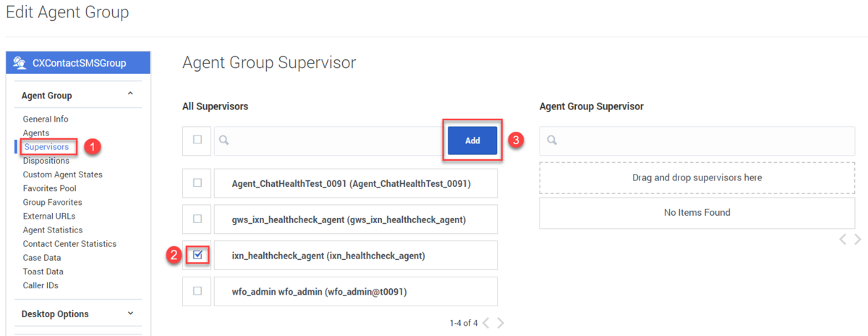Collapse the Agent Group section
The width and height of the screenshot is (868, 336).
130,94
